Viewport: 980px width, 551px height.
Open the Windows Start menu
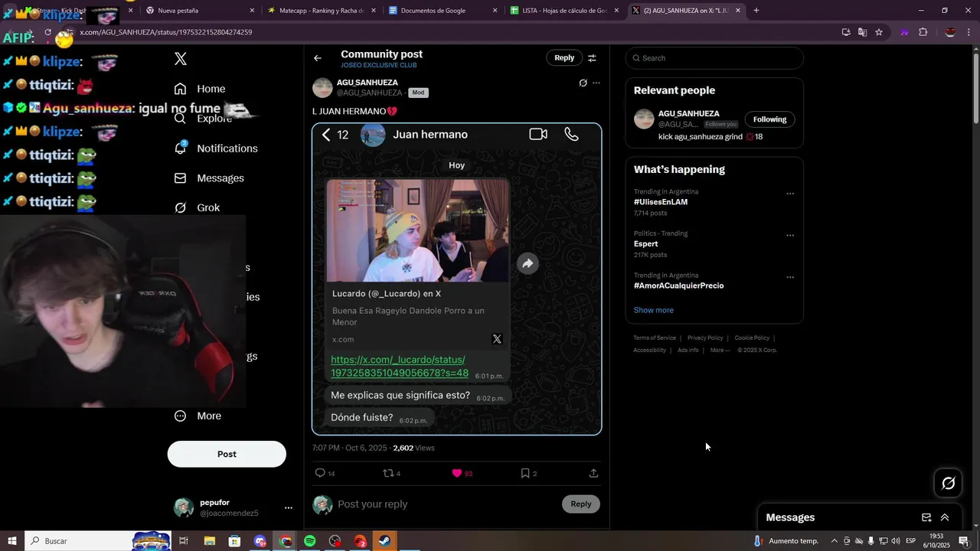point(12,541)
